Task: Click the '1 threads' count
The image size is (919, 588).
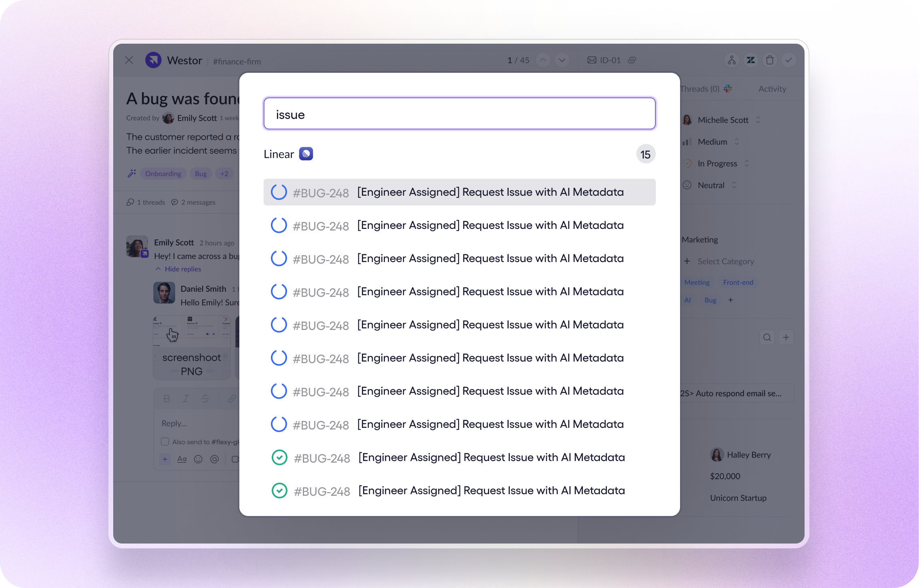Action: click(x=146, y=202)
